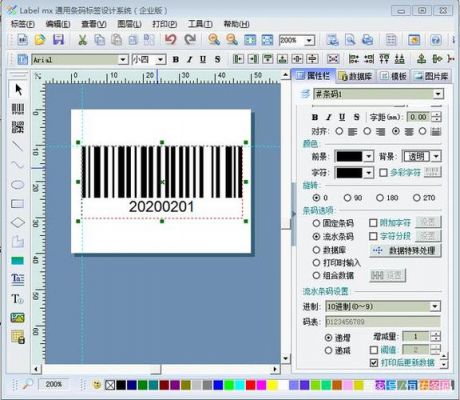Click the open file toolbar icon

click(40, 40)
